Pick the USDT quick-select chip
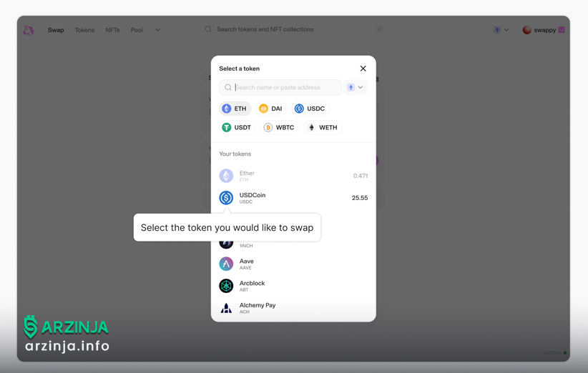588x373 pixels. coord(237,127)
